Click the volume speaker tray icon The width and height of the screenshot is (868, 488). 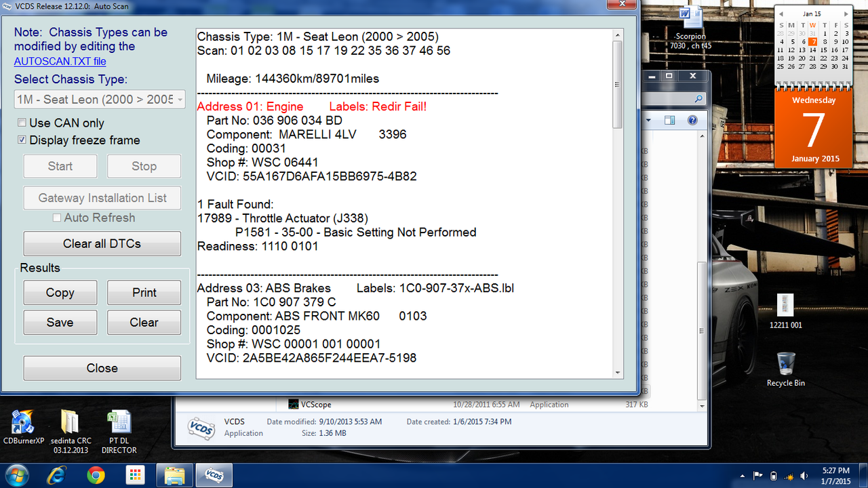804,476
